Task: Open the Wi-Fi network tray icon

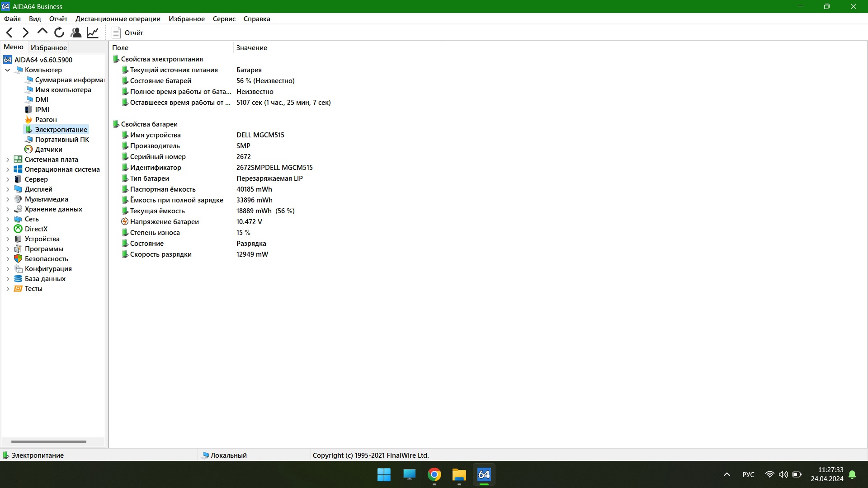Action: tap(769, 474)
